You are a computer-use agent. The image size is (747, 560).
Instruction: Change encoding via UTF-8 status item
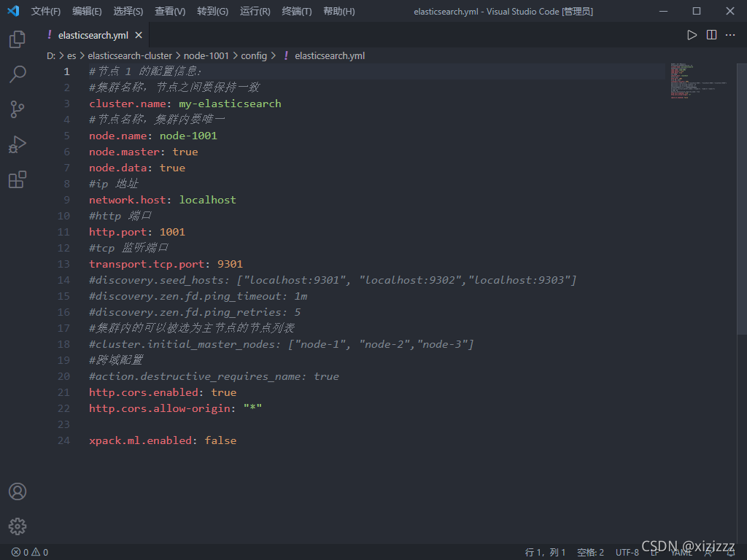click(x=627, y=553)
